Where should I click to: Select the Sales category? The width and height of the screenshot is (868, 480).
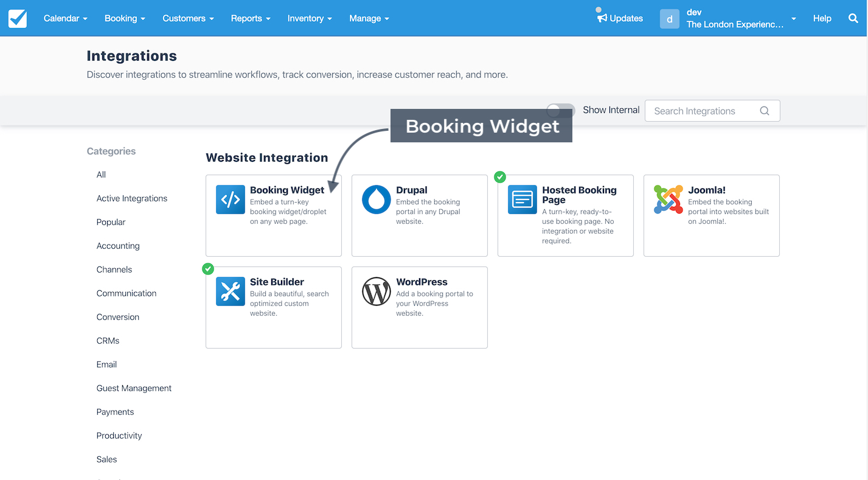point(106,459)
